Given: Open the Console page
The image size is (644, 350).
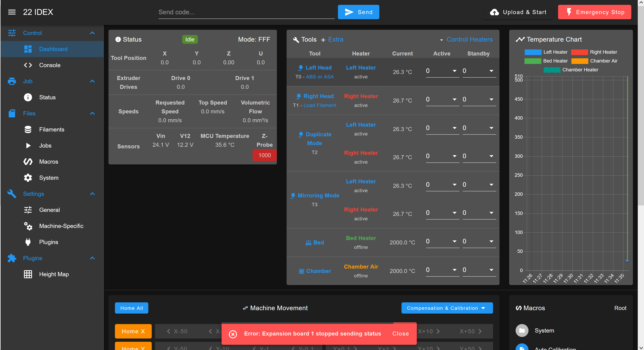Looking at the screenshot, I should (52, 65).
